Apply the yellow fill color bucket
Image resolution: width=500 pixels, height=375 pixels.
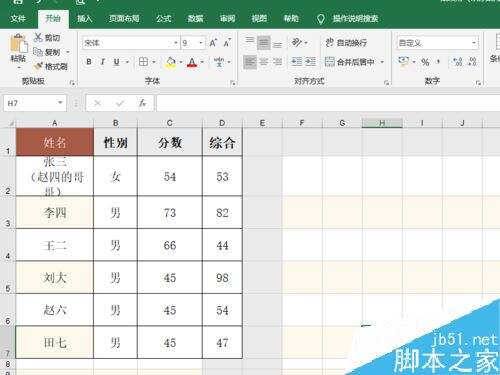(171, 62)
